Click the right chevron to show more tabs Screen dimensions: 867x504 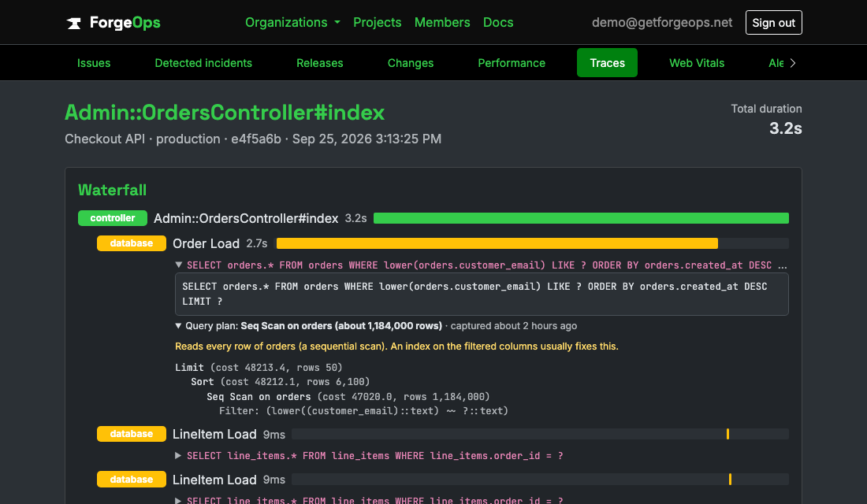click(x=793, y=63)
